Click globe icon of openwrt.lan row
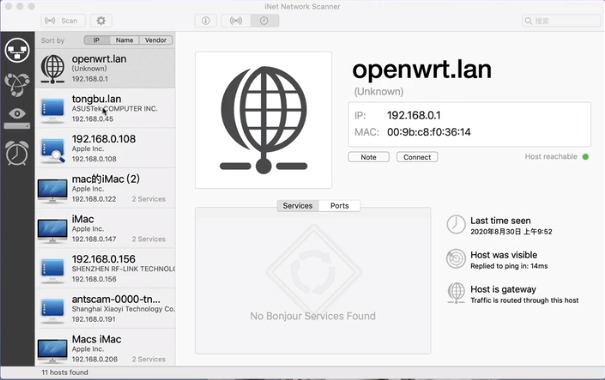 (52, 69)
